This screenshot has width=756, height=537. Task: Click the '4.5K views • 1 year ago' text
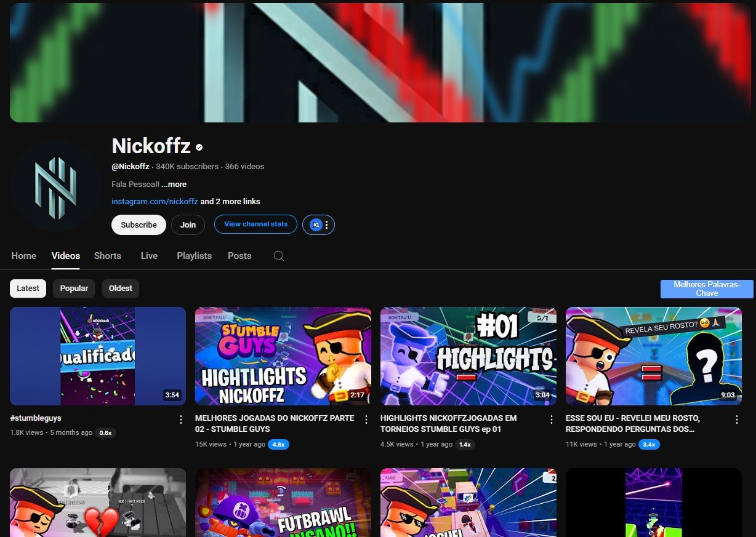(416, 444)
